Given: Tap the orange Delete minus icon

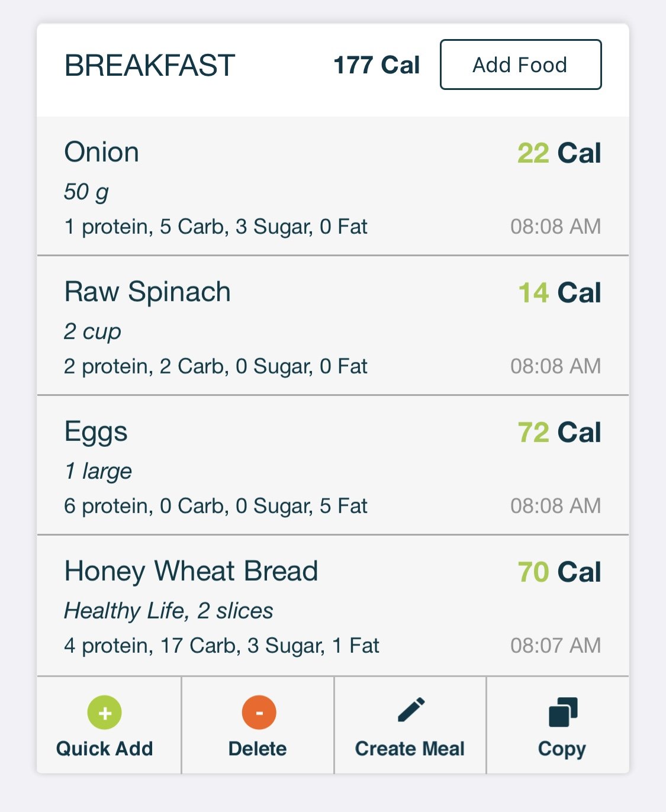Looking at the screenshot, I should click(x=259, y=713).
